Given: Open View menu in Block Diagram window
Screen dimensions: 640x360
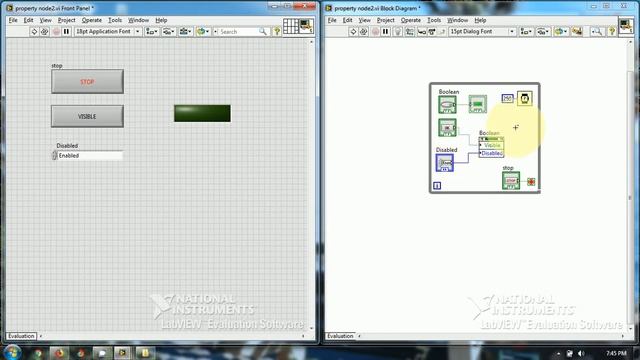Looking at the screenshot, I should (364, 20).
